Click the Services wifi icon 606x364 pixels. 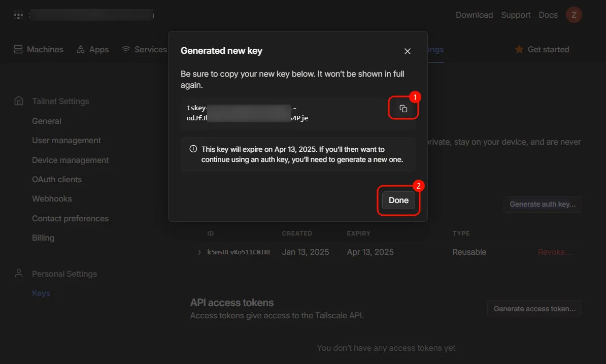(x=126, y=49)
